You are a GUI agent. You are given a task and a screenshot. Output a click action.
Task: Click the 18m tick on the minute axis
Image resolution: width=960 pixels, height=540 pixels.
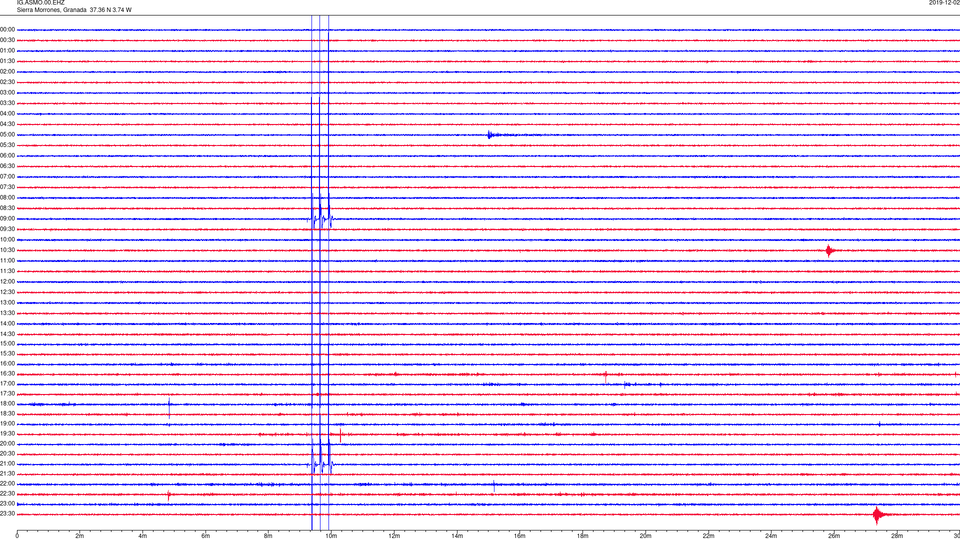click(583, 536)
